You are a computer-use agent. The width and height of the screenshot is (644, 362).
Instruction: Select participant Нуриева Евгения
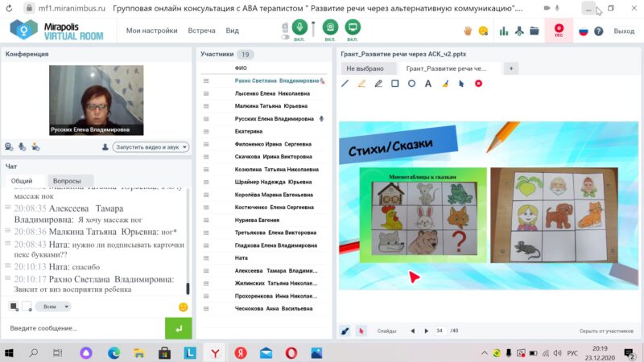pos(257,220)
